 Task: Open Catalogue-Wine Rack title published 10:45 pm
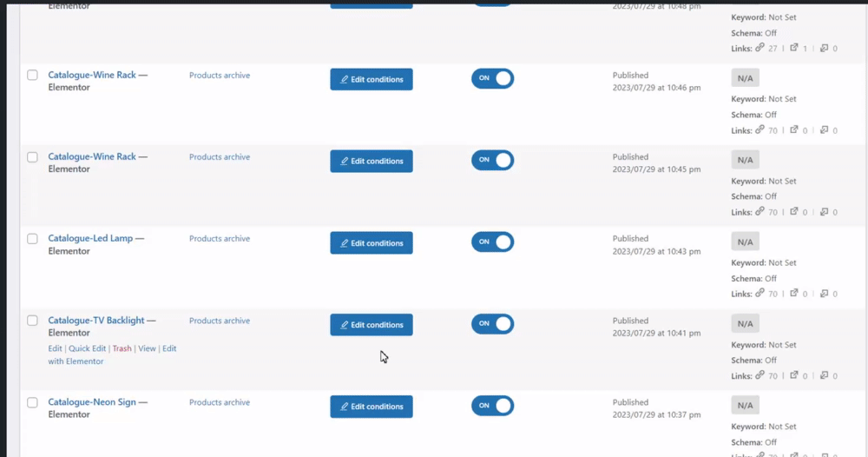pyautogui.click(x=92, y=156)
